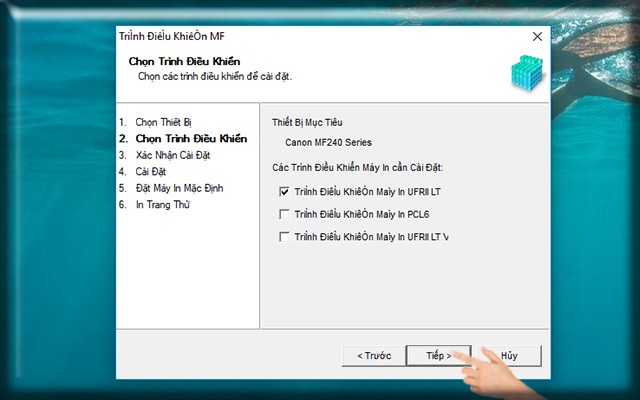640x400 pixels.
Task: Select step 4 Cài Đặt
Action: [142, 171]
